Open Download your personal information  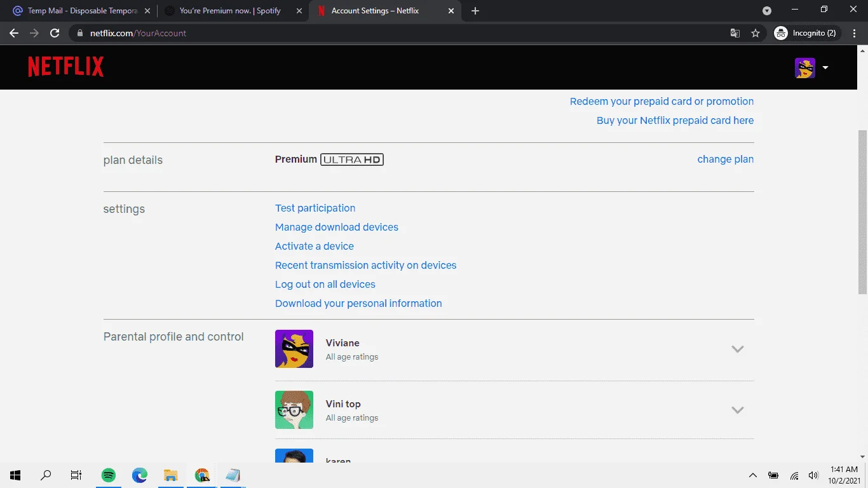click(x=358, y=303)
